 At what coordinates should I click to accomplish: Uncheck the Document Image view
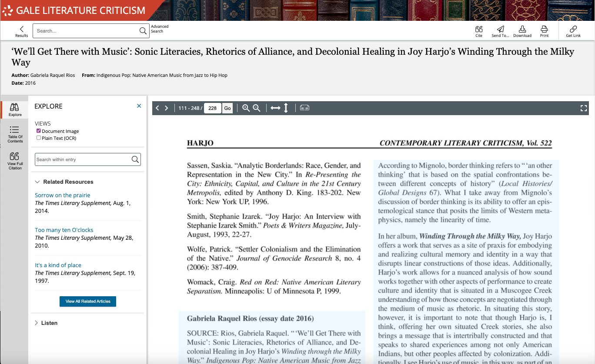(39, 131)
